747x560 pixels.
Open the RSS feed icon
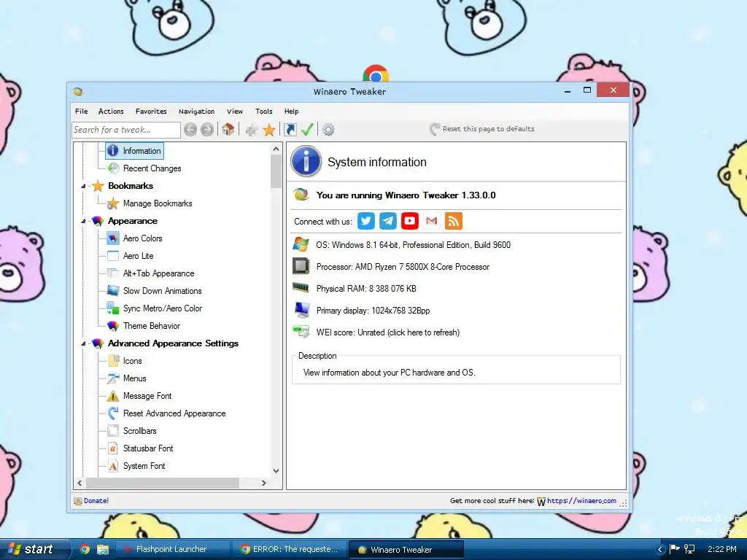coord(454,221)
